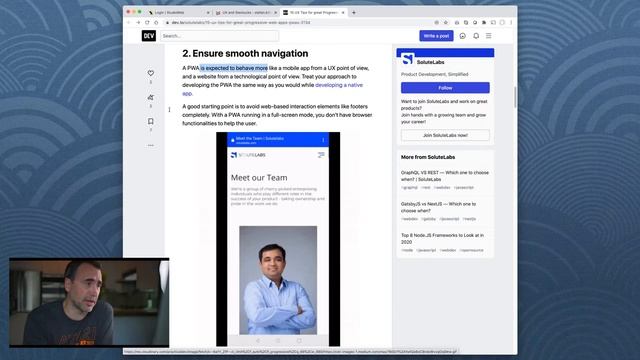Open the notifications bell icon

pos(476,36)
